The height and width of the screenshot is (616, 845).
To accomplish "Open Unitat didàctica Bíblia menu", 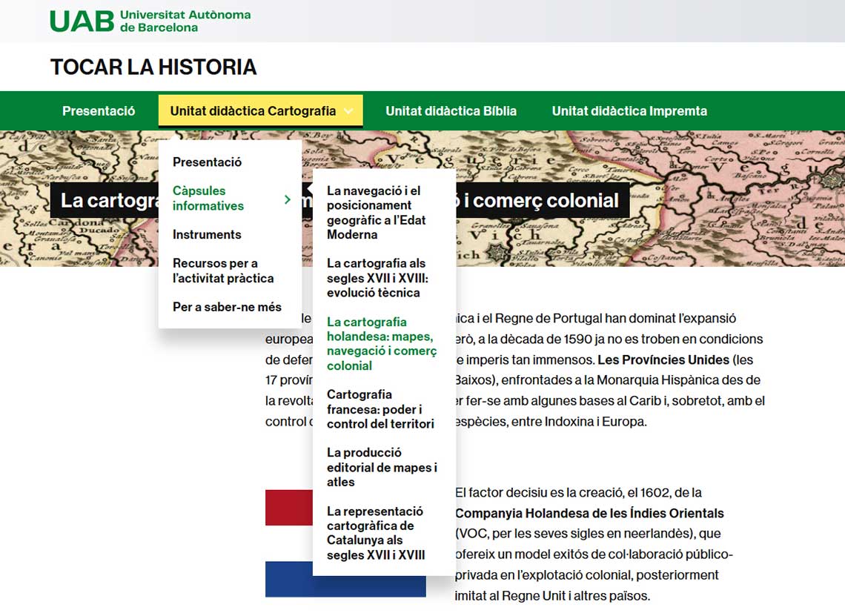I will click(x=451, y=111).
